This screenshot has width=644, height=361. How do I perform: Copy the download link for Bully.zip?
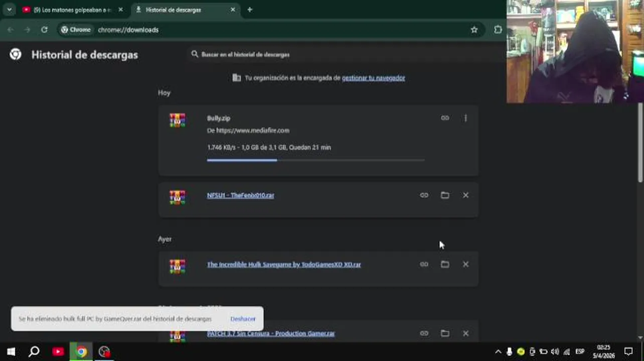445,118
